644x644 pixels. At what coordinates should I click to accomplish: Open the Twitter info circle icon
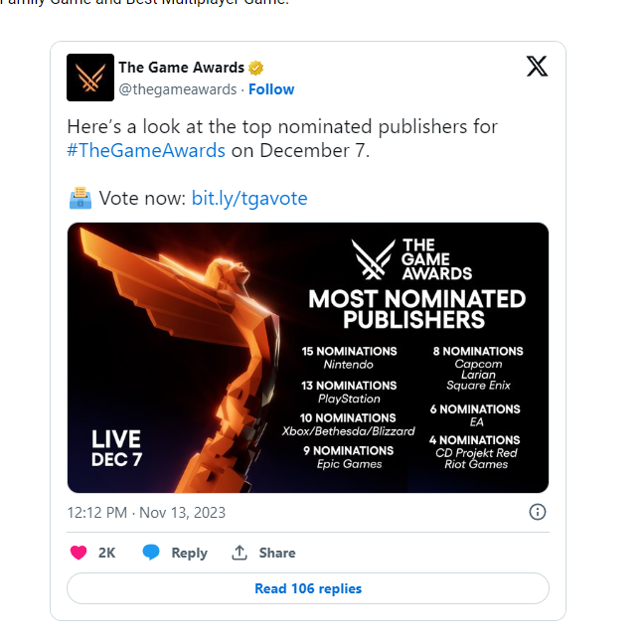538,512
